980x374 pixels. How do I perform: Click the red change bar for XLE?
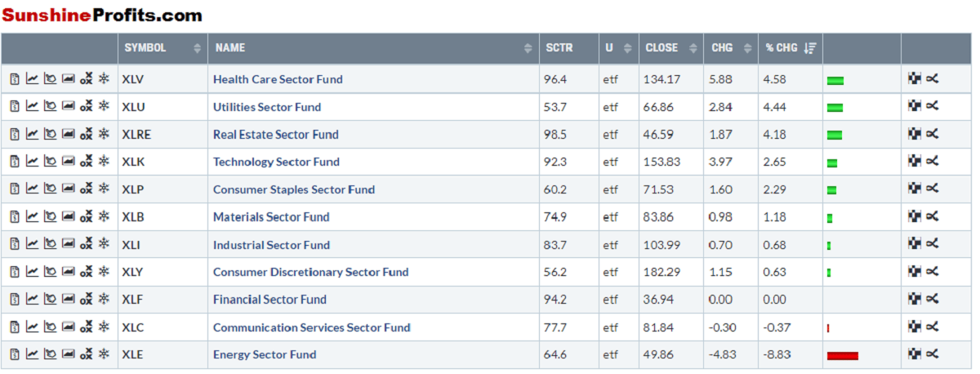point(842,355)
